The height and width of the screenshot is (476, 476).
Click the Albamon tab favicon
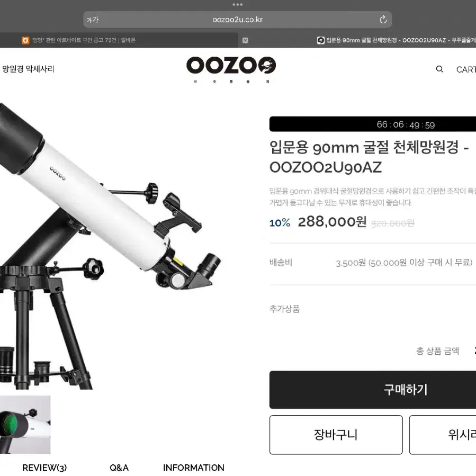pyautogui.click(x=25, y=40)
